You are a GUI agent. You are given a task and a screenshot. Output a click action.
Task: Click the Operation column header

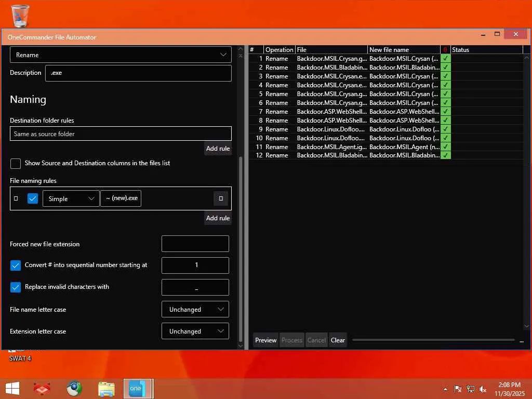[x=279, y=49]
